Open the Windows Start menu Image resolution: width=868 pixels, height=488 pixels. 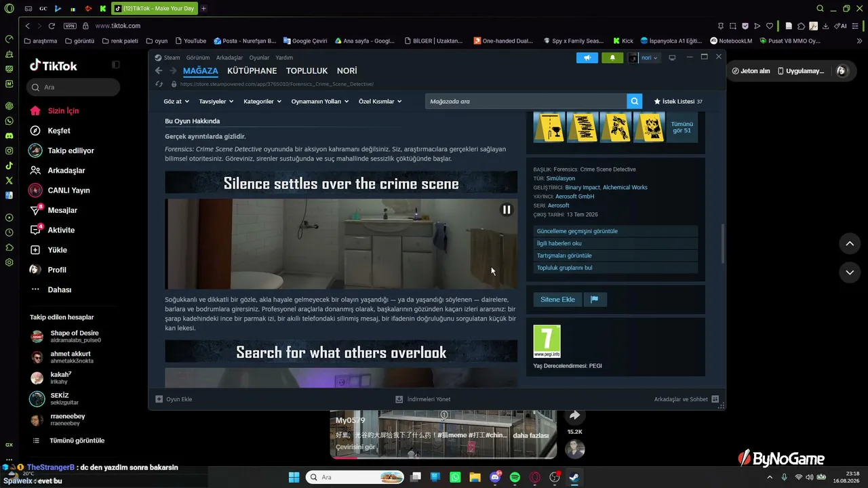click(x=294, y=477)
